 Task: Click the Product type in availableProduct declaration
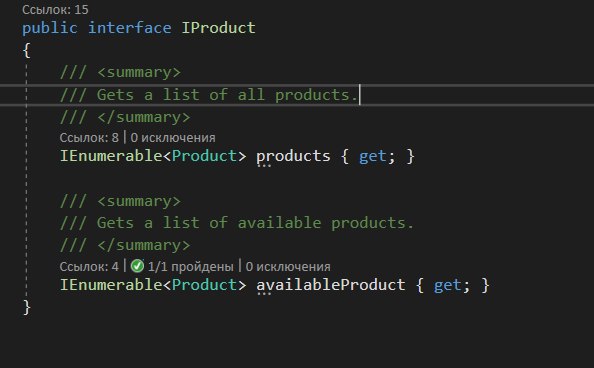204,285
